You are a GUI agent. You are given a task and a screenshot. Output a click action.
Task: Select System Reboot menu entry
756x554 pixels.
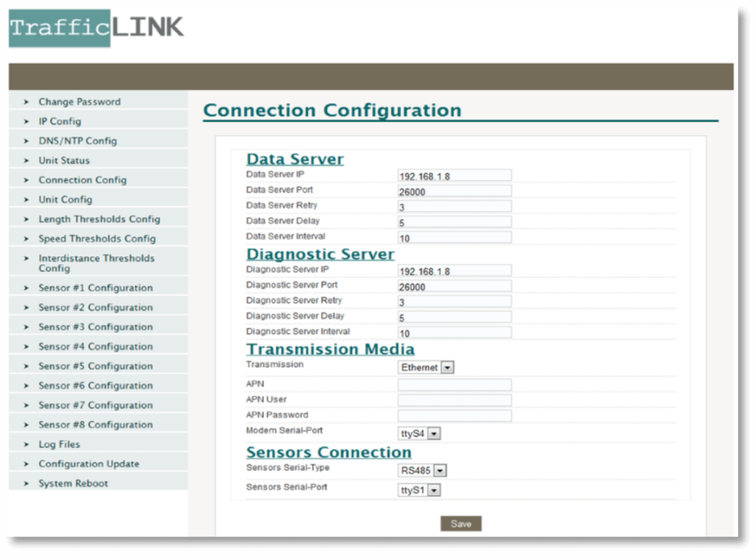pos(73,483)
